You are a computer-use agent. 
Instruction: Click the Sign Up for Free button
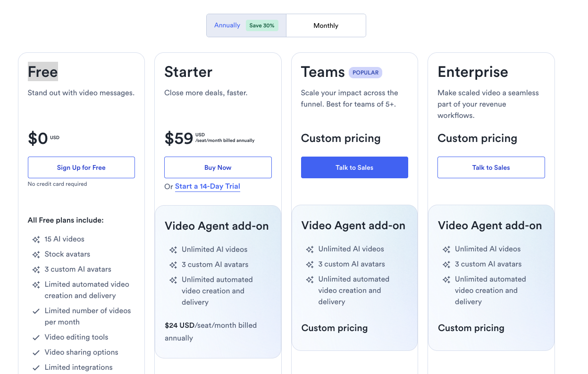tap(81, 167)
